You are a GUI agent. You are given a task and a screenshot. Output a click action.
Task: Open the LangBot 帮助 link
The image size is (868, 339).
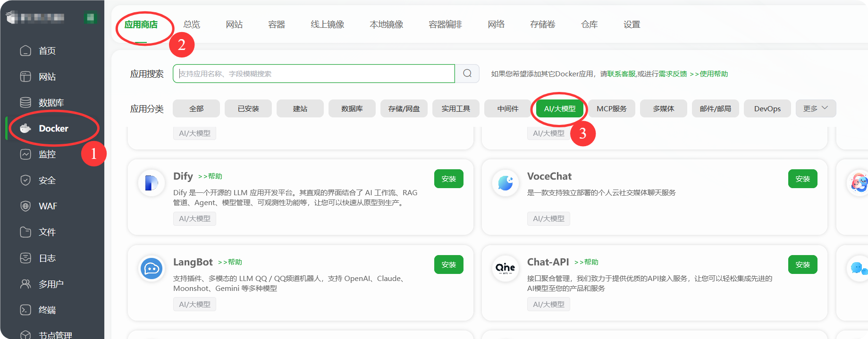[230, 262]
